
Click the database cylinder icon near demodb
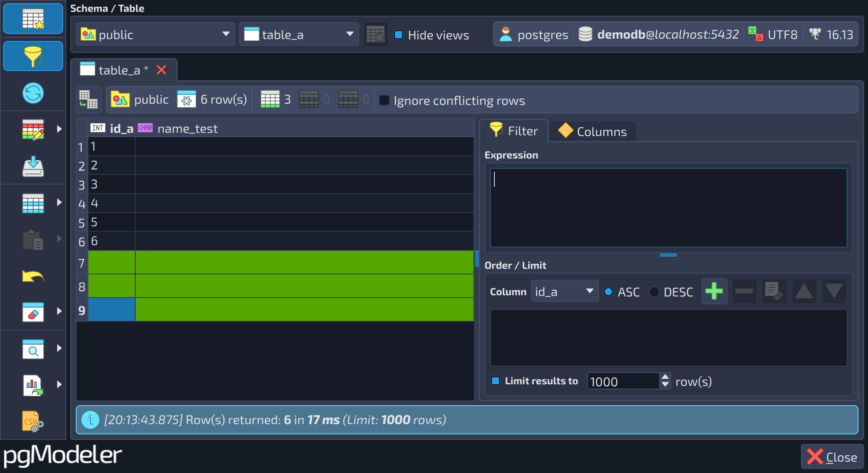[x=586, y=34]
